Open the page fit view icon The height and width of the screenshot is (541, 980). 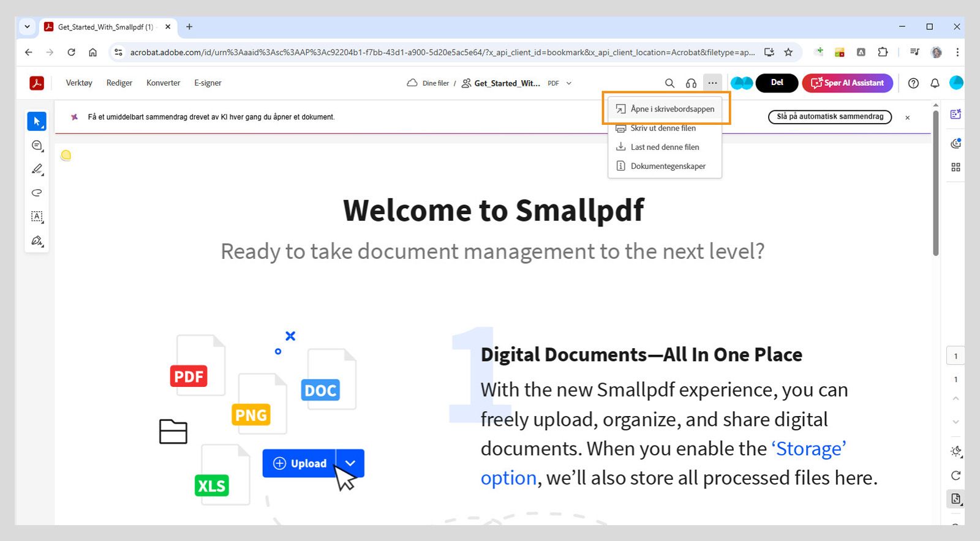(x=956, y=499)
